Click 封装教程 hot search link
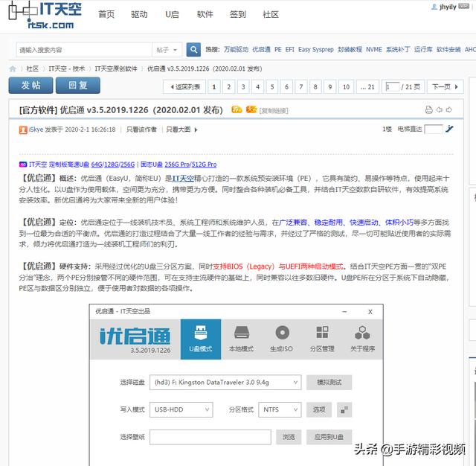 point(350,50)
